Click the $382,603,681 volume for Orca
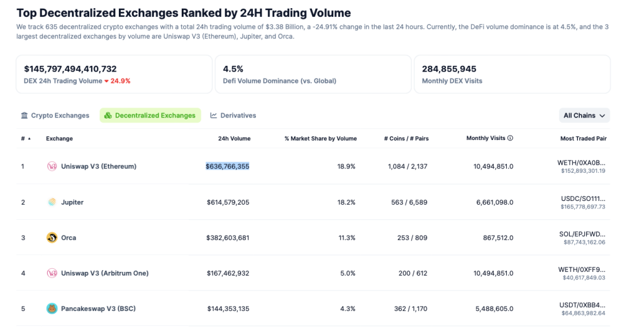Screen dimensions: 644x331 point(228,237)
